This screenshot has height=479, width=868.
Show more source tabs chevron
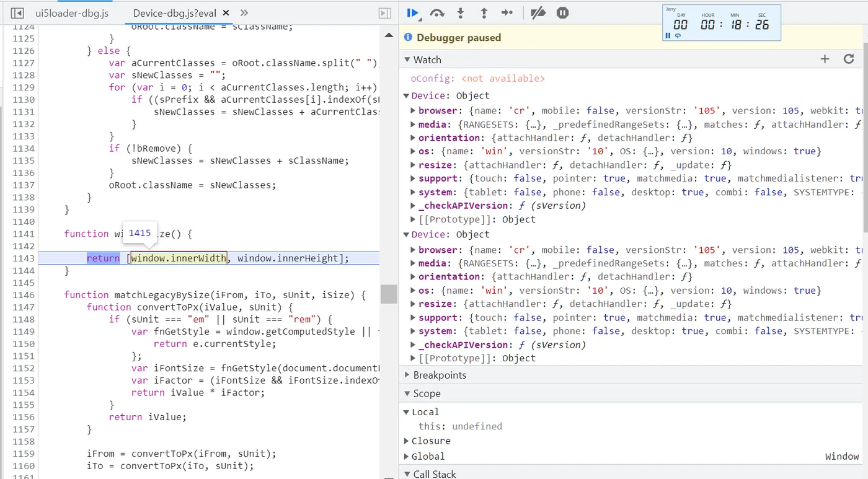(x=244, y=13)
